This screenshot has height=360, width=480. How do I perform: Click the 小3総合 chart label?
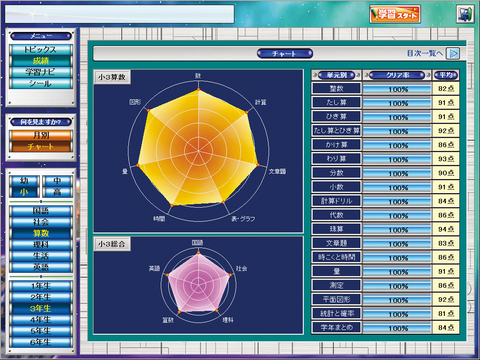tap(112, 244)
